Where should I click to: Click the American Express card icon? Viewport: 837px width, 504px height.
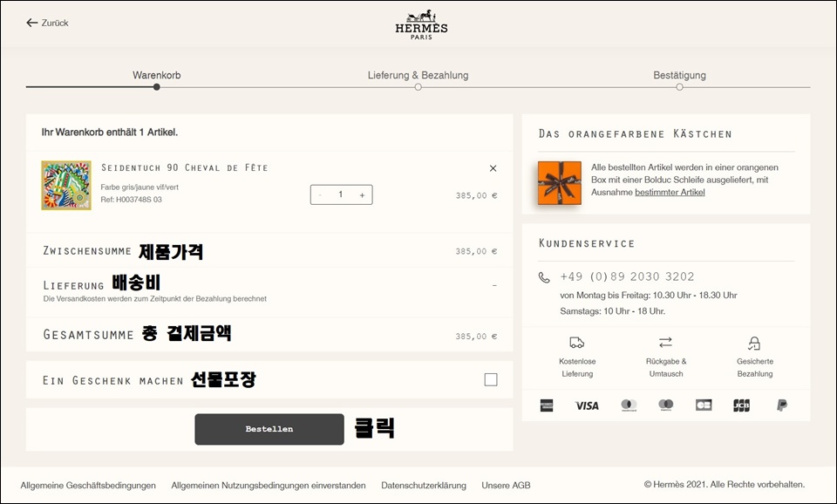coord(547,405)
